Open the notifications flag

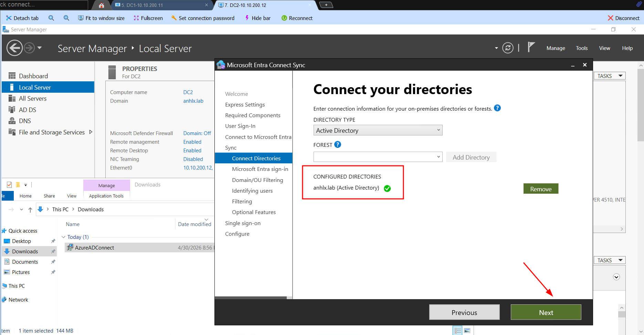point(531,47)
